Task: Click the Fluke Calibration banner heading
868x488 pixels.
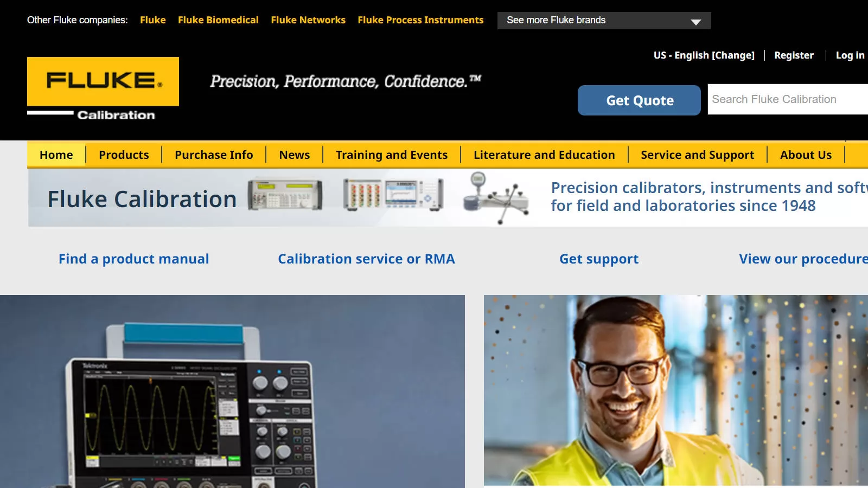Action: pos(142,199)
